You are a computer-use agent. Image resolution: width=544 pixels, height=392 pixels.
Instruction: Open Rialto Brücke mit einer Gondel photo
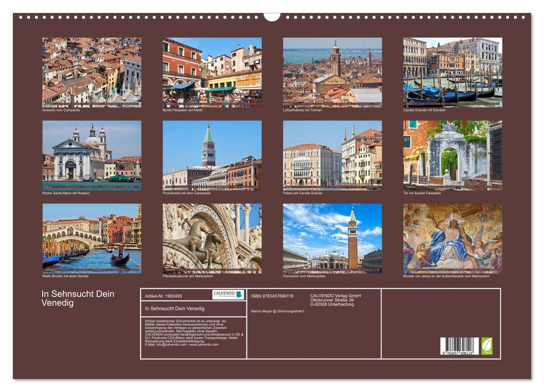(92, 238)
